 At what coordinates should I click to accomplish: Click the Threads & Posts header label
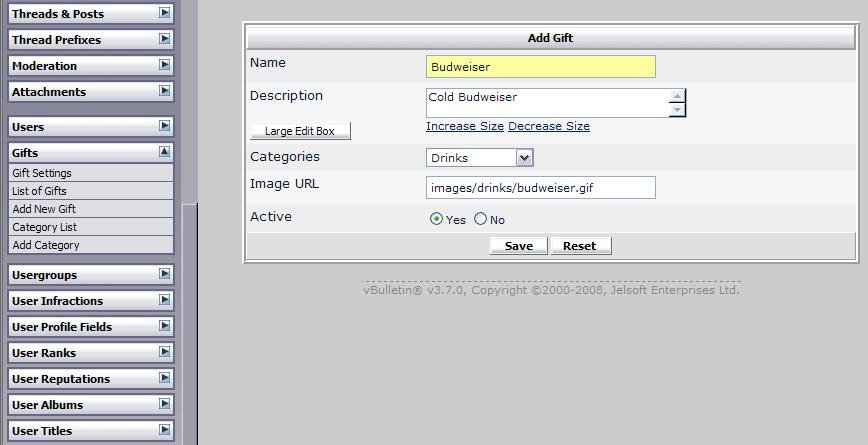[58, 14]
